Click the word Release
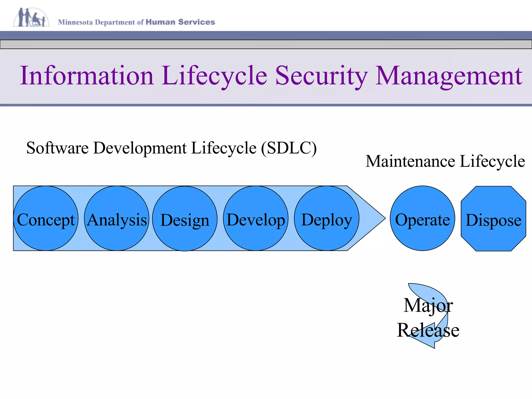532x399 pixels. click(x=428, y=330)
